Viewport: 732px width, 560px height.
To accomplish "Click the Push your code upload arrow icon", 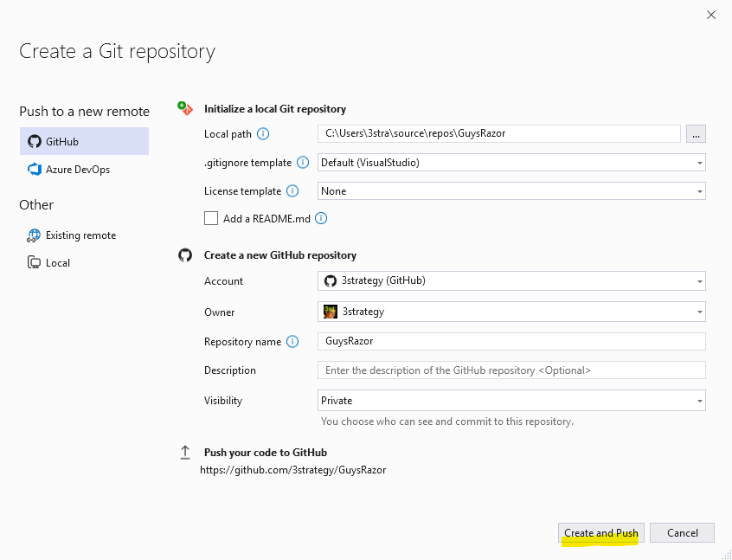I will pyautogui.click(x=185, y=453).
